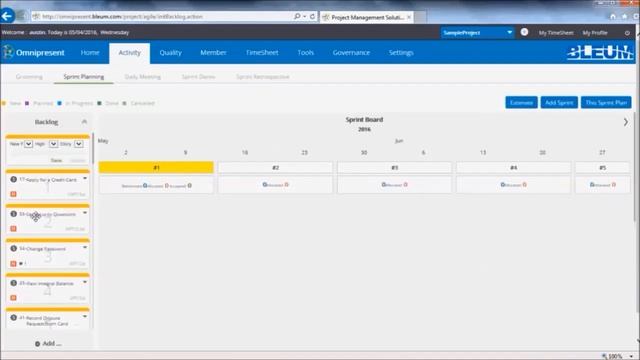Click the This Sprint Plan button
640x360 pixels.
[606, 102]
